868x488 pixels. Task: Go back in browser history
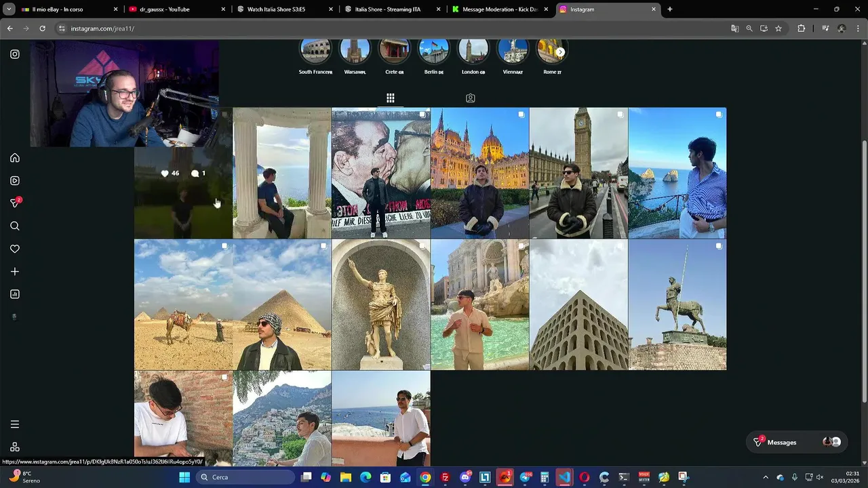pos(9,28)
